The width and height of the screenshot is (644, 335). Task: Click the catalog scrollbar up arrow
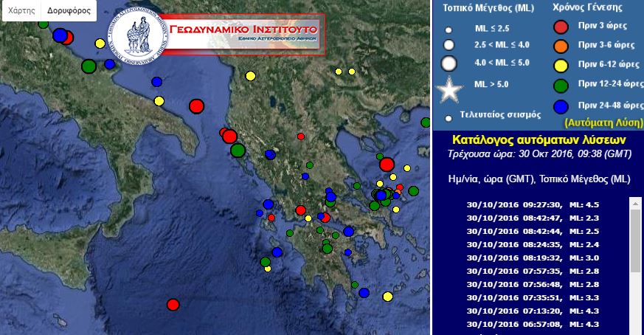point(635,203)
